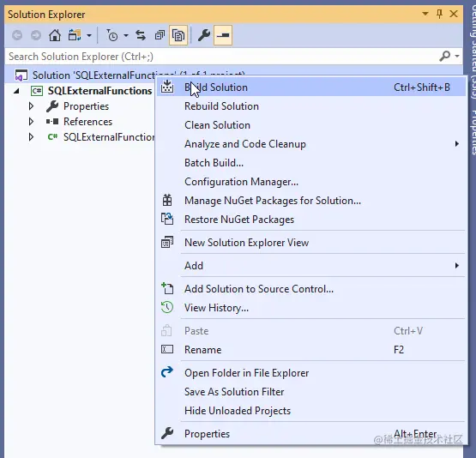The width and height of the screenshot is (476, 458).
Task: Expand the SQLExternalFunction C# file node
Action: [31, 137]
